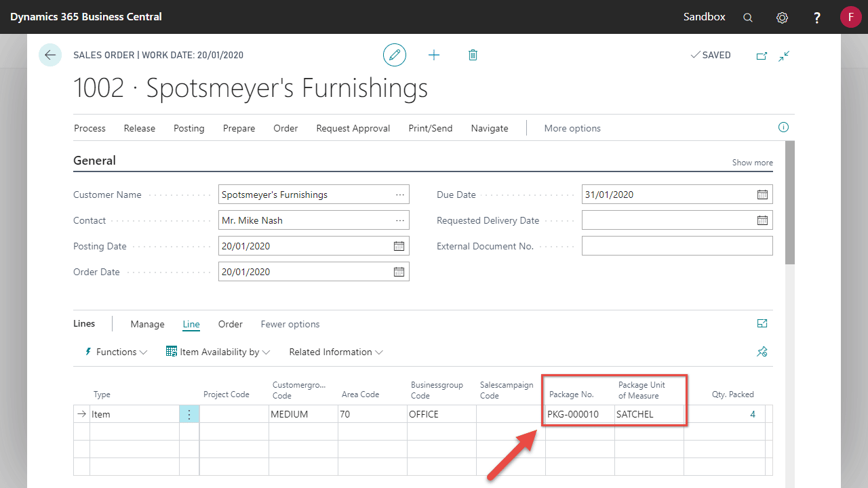Click the pin icon in Lines toolbar
Image resolution: width=868 pixels, height=488 pixels.
762,352
